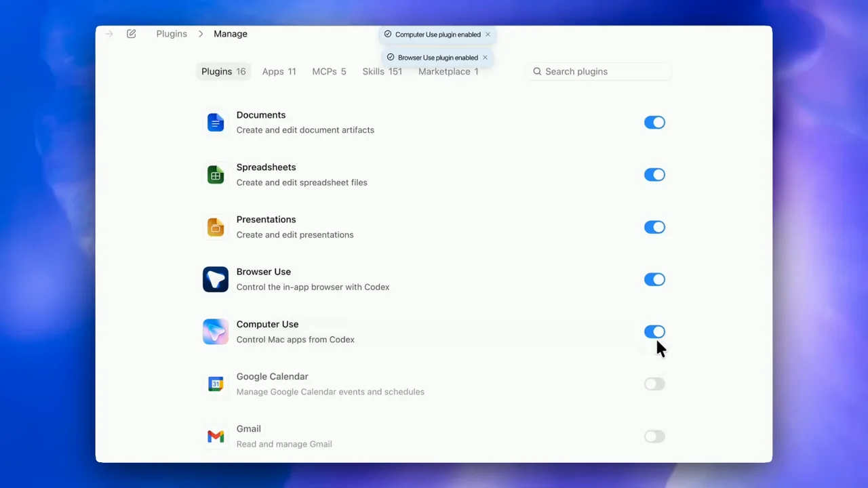Click the Computer Use plugin icon
The width and height of the screenshot is (868, 488).
[216, 331]
